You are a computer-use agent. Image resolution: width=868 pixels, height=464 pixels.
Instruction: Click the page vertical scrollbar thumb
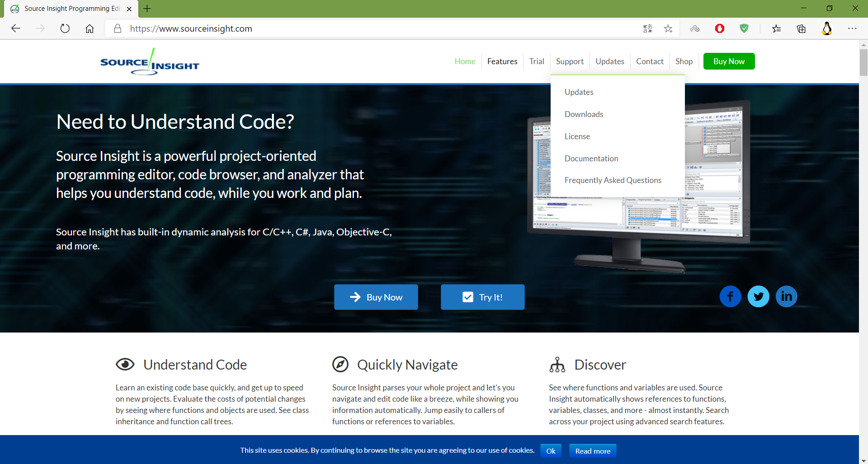(863, 62)
